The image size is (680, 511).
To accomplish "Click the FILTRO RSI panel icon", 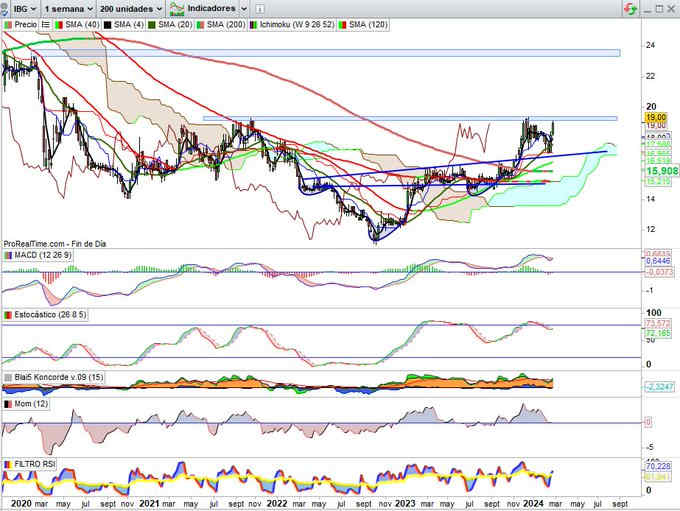I will tap(7, 465).
